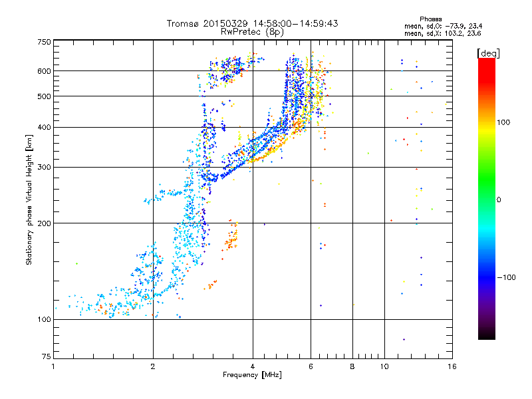532x399 pixels.
Task: Select the 'mean, sd,X: 103.2, 23.6' line
Action: tap(443, 33)
